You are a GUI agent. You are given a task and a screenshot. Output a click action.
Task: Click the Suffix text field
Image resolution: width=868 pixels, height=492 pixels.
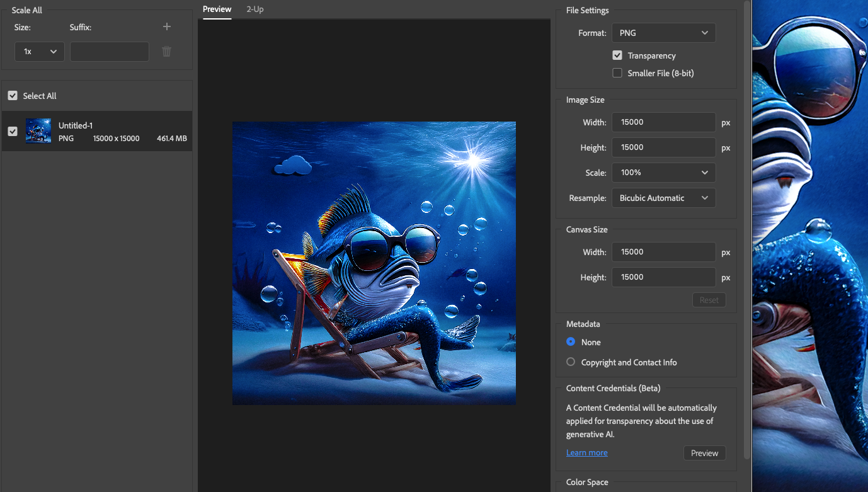(x=110, y=52)
